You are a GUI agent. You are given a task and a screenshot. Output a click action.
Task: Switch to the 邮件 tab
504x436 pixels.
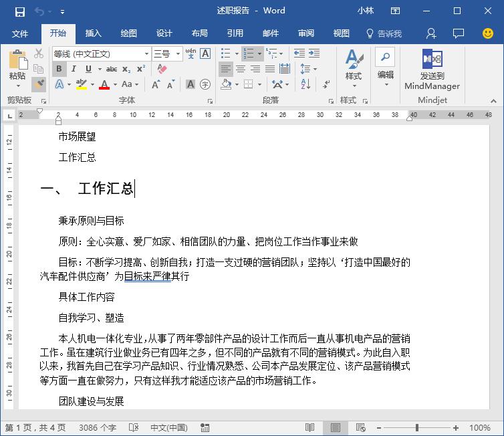pyautogui.click(x=271, y=33)
